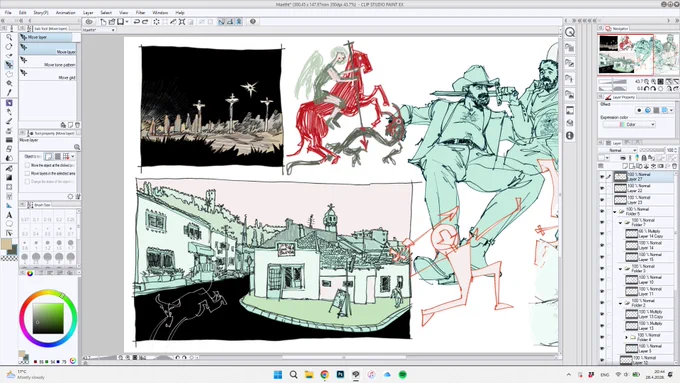Select the Zoom magnifier tool

(9, 37)
